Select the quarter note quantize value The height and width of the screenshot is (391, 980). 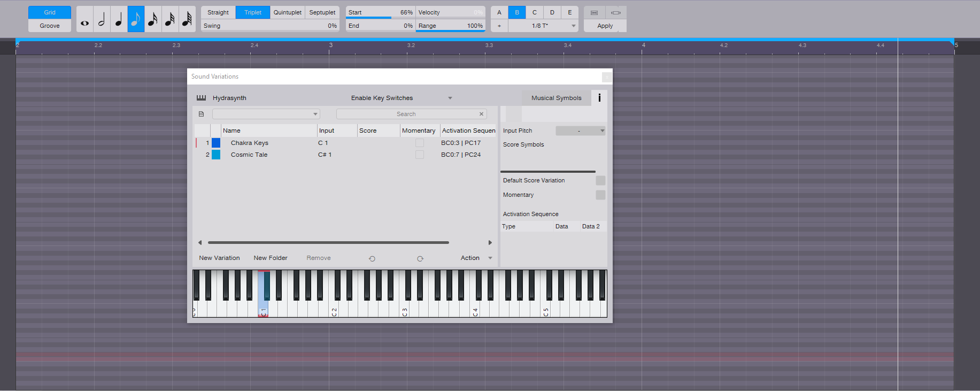coord(119,19)
